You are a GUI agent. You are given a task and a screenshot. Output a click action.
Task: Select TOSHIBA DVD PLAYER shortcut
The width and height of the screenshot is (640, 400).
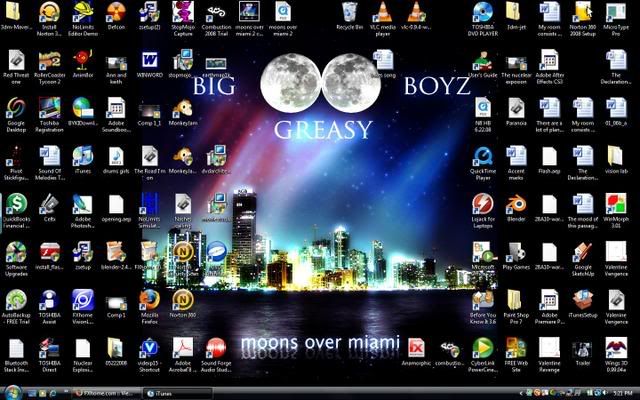(x=483, y=19)
